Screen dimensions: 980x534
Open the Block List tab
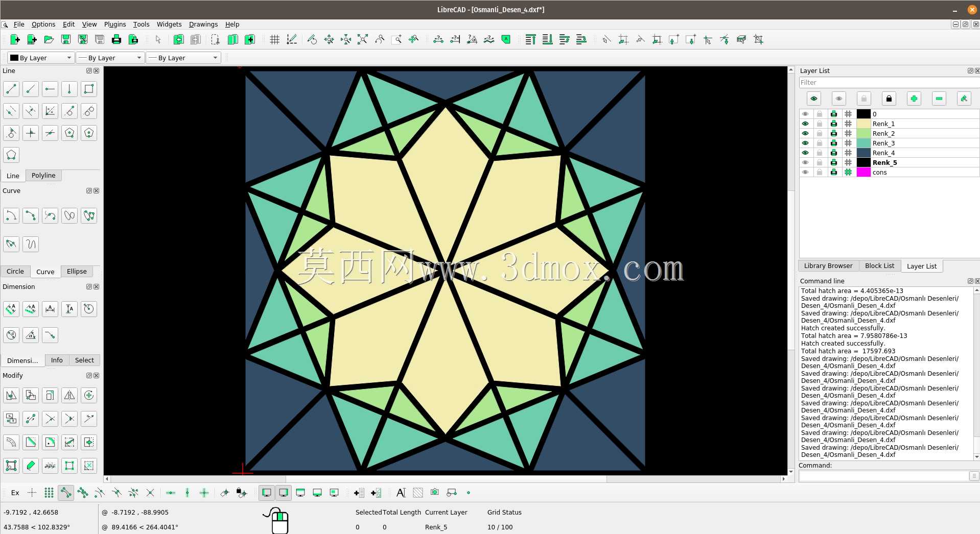click(879, 265)
